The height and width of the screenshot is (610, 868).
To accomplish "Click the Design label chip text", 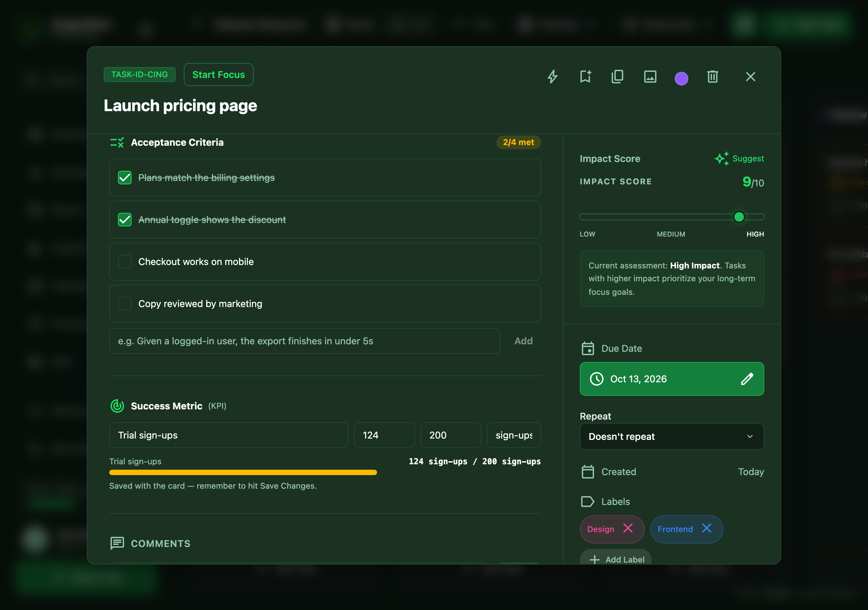I will (600, 529).
